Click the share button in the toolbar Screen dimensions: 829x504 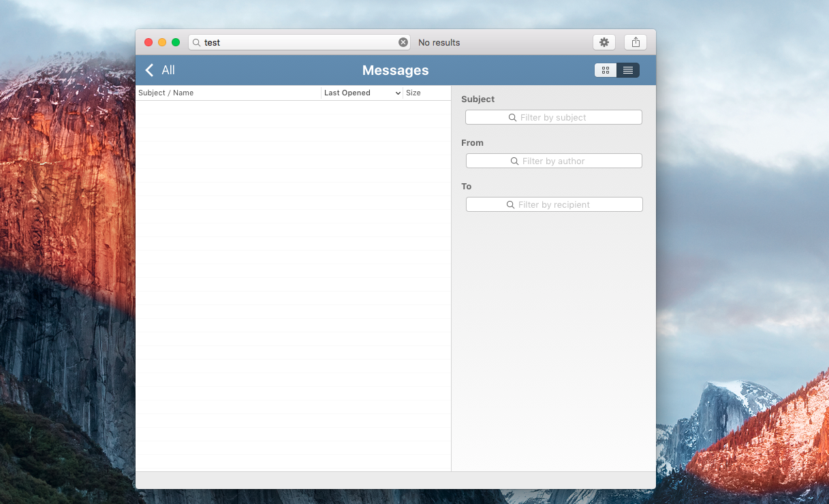635,42
